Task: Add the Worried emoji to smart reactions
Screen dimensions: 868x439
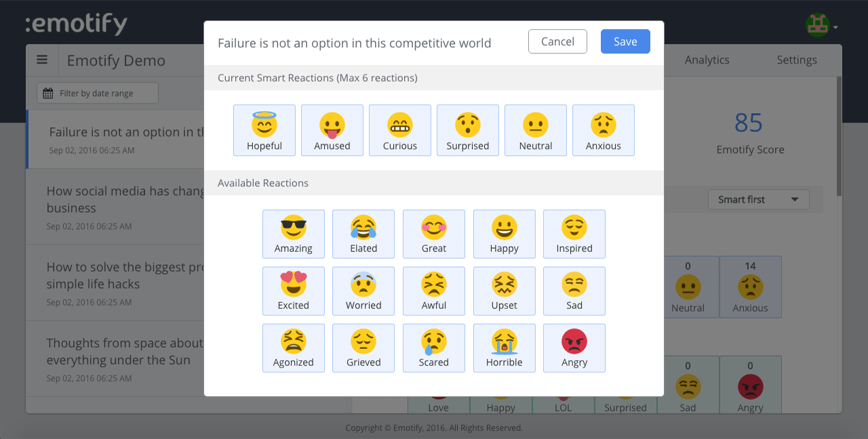Action: tap(363, 291)
